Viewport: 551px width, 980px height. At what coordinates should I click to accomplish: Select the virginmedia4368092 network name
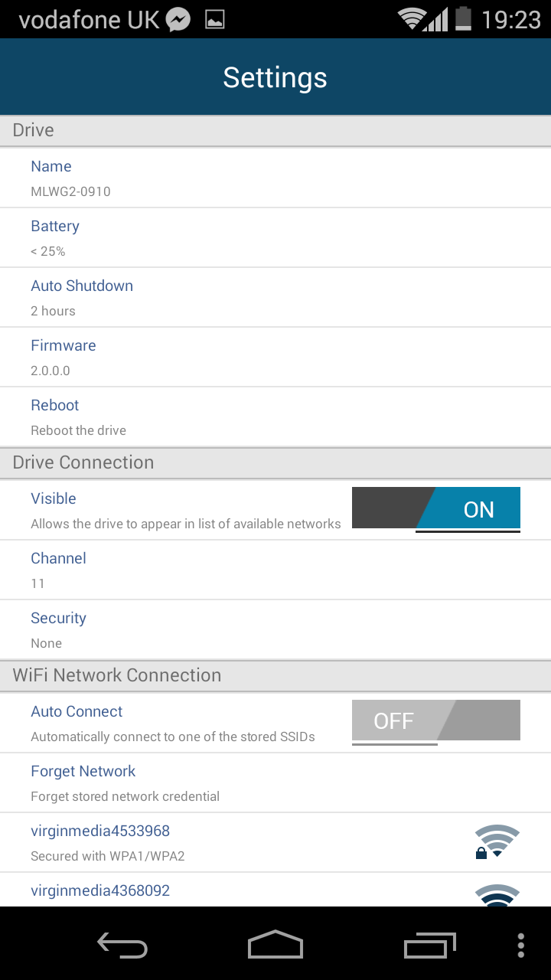coord(100,891)
